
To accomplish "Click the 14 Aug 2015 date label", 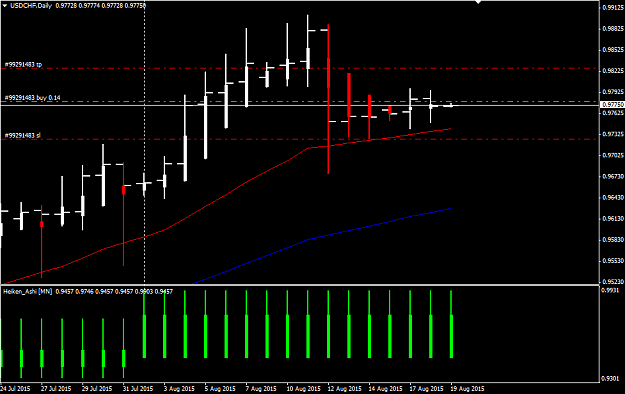I will 386,388.
